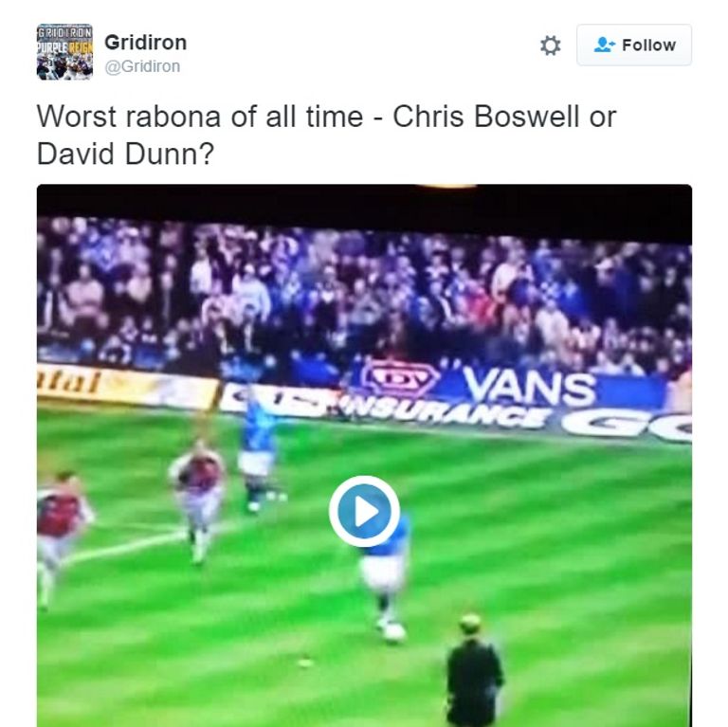Follow the Gridiron account
This screenshot has width=728, height=727.
coord(634,45)
